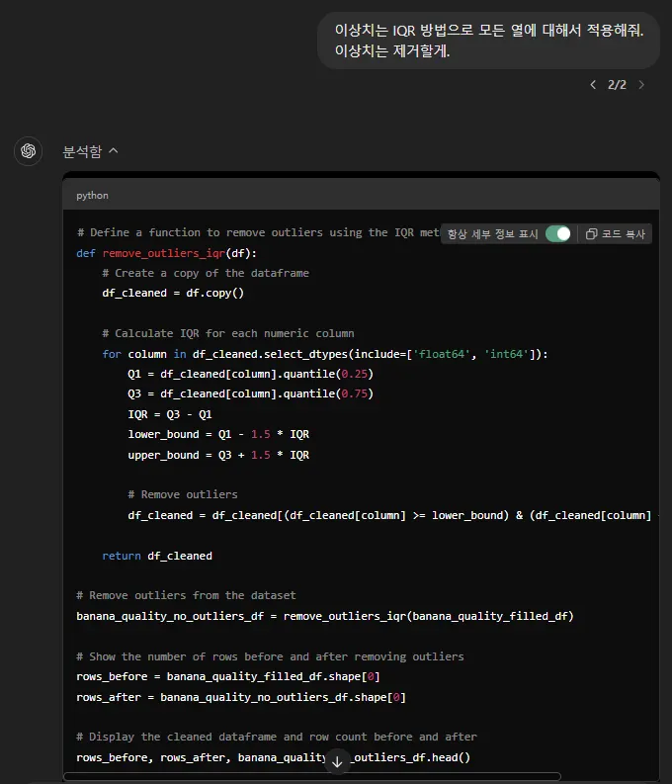This screenshot has height=784, width=672.
Task: Click the return df_cleaned statement
Action: pyautogui.click(x=157, y=556)
